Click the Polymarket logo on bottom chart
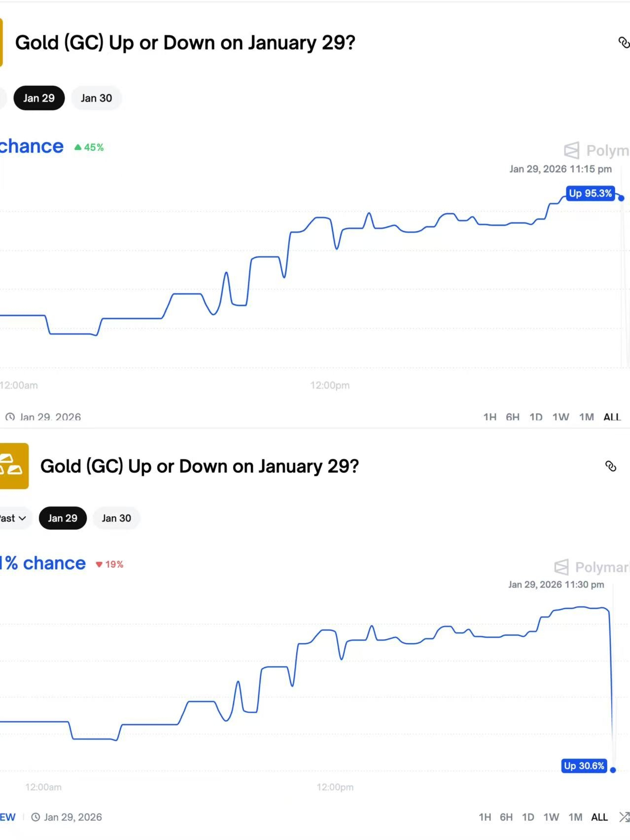The height and width of the screenshot is (840, 630). (x=592, y=567)
